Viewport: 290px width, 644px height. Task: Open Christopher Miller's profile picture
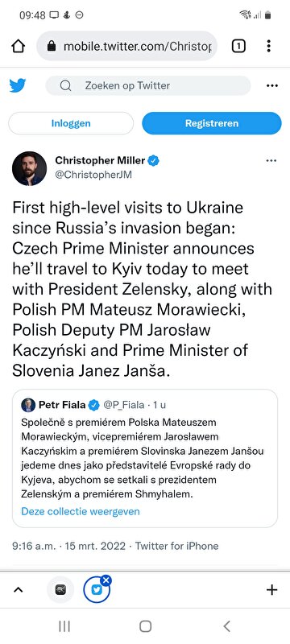click(29, 168)
